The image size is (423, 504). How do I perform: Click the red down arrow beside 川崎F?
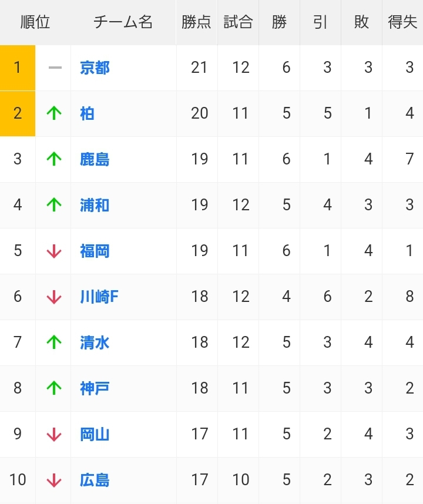click(54, 297)
